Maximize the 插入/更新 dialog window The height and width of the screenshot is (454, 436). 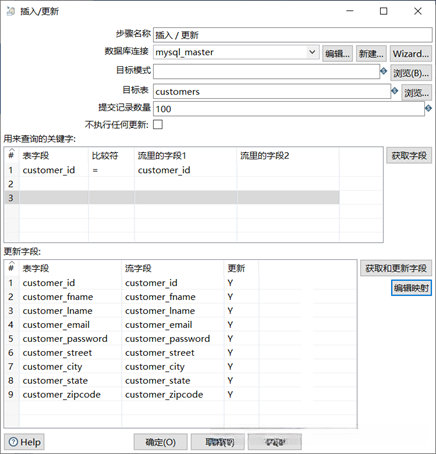(384, 11)
